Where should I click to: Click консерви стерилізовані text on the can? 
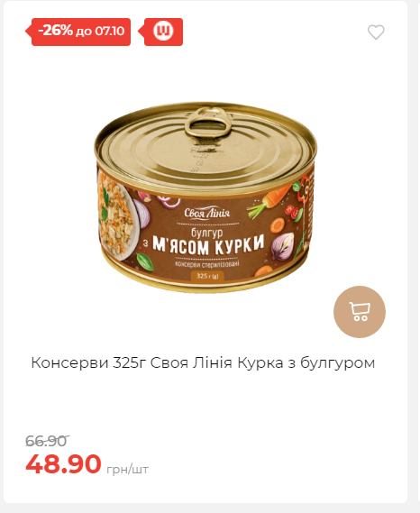207,263
